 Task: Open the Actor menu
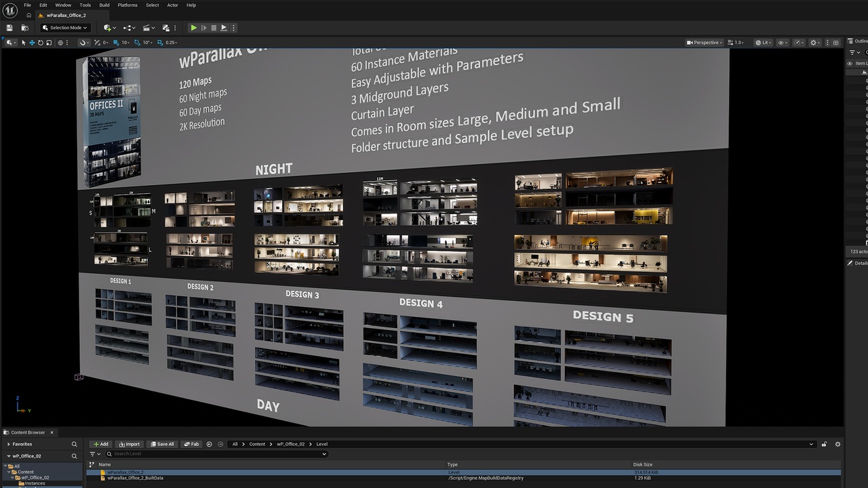(x=172, y=5)
